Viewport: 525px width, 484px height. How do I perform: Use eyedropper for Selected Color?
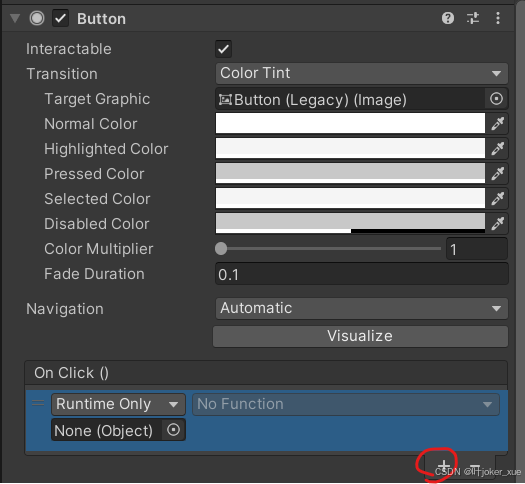[498, 198]
